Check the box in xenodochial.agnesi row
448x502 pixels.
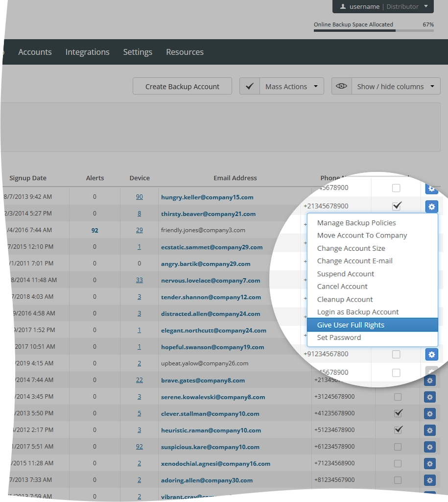[398, 464]
